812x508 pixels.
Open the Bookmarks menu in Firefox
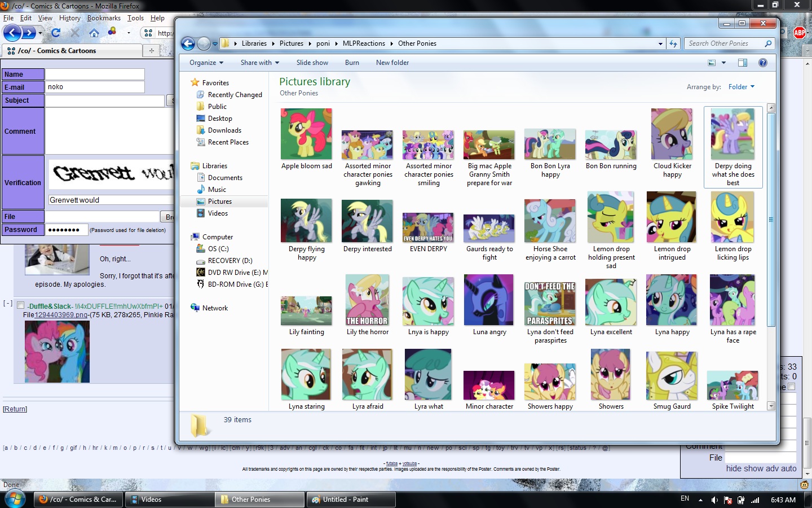[104, 18]
